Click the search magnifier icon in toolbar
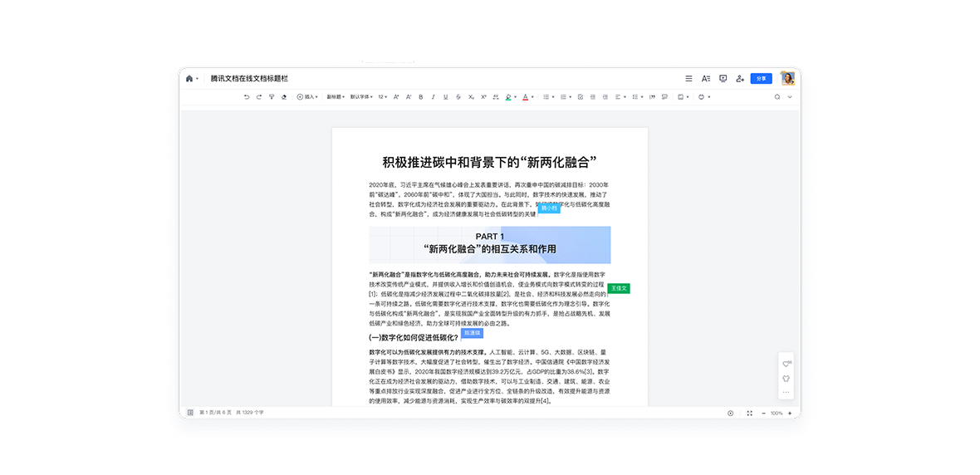The image size is (980, 475). coord(777,97)
